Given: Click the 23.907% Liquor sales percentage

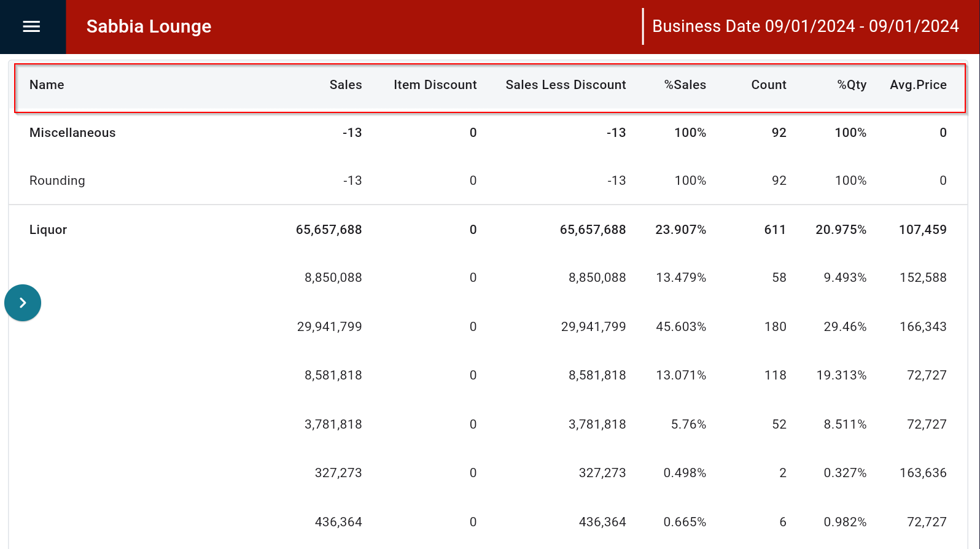Looking at the screenshot, I should tap(680, 230).
